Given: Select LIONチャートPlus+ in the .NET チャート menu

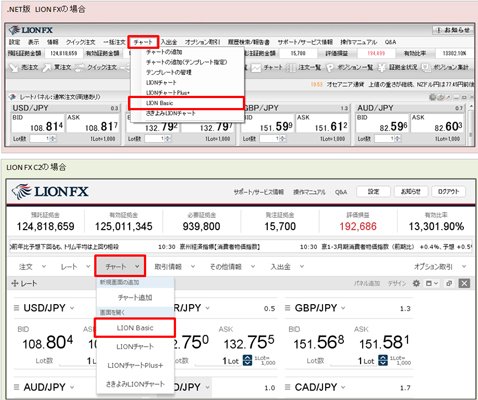Looking at the screenshot, I should point(168,93).
